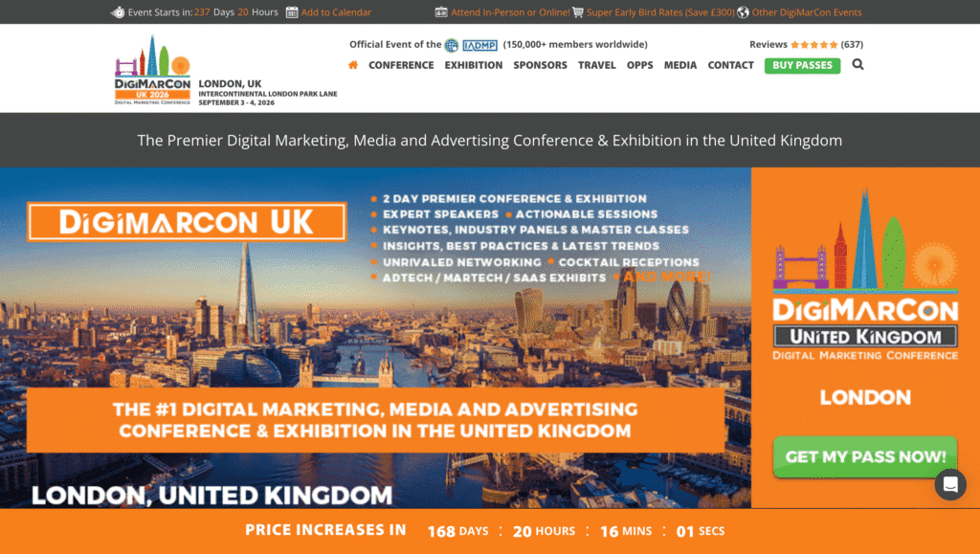Click the home icon in navigation bar
The height and width of the screenshot is (554, 980).
pyautogui.click(x=353, y=65)
